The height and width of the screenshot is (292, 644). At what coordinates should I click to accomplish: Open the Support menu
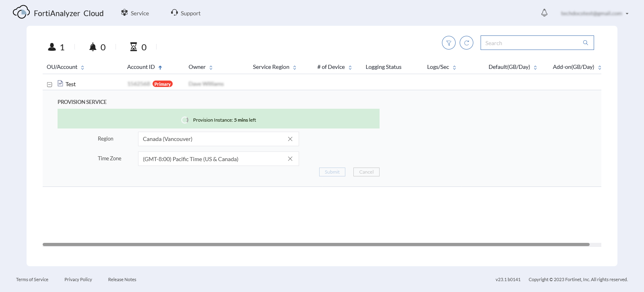tap(186, 13)
